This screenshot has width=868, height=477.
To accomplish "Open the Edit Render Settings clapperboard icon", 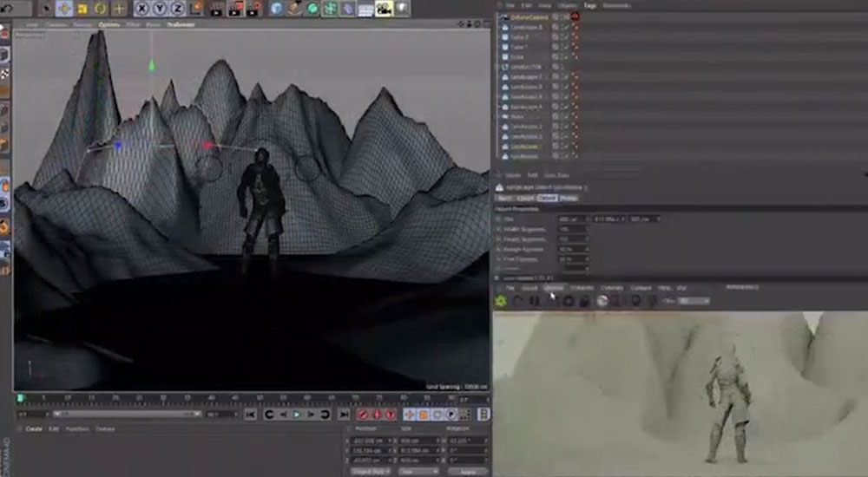I will click(254, 9).
